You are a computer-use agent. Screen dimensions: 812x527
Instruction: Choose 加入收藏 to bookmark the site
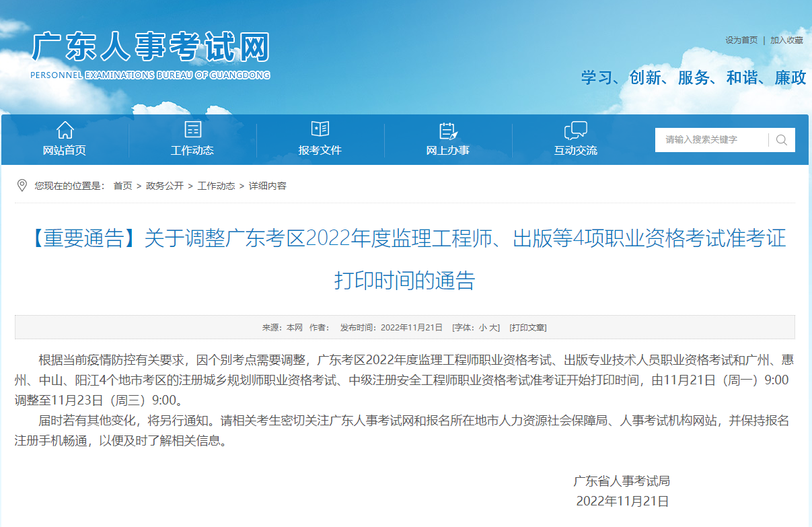tap(786, 40)
